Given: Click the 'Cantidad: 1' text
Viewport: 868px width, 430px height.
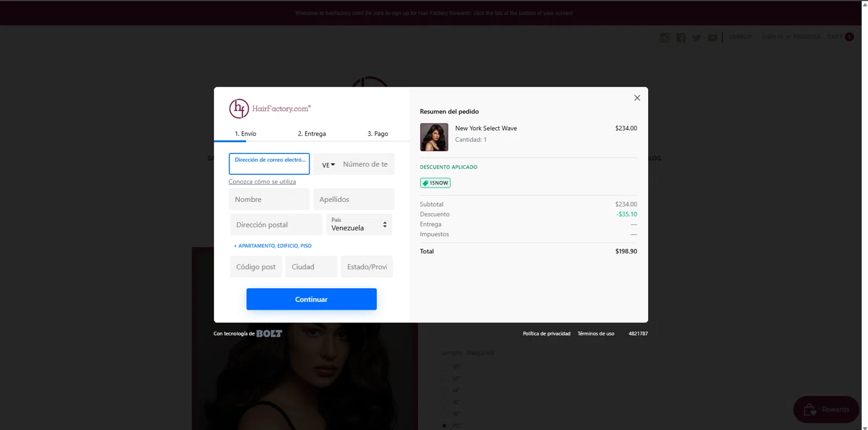Looking at the screenshot, I should pyautogui.click(x=471, y=139).
